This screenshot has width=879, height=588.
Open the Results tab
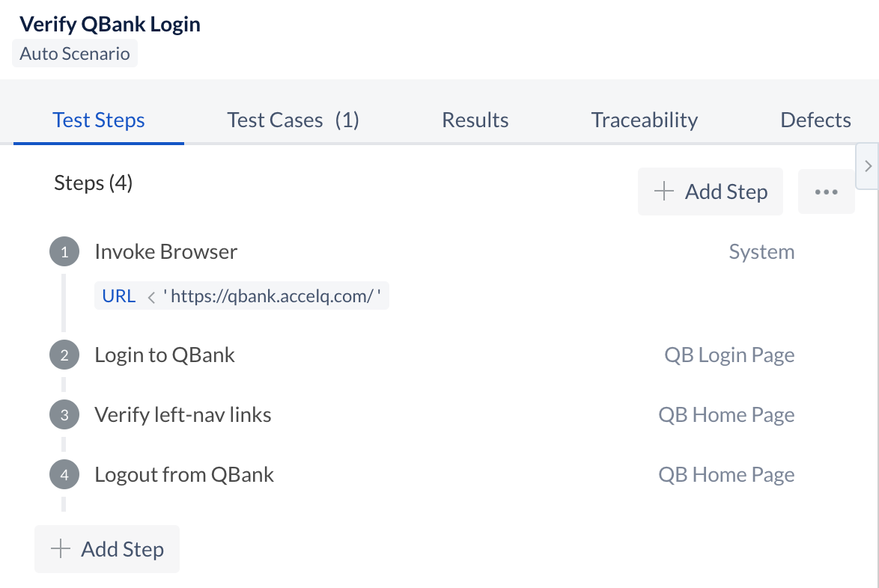(x=475, y=120)
